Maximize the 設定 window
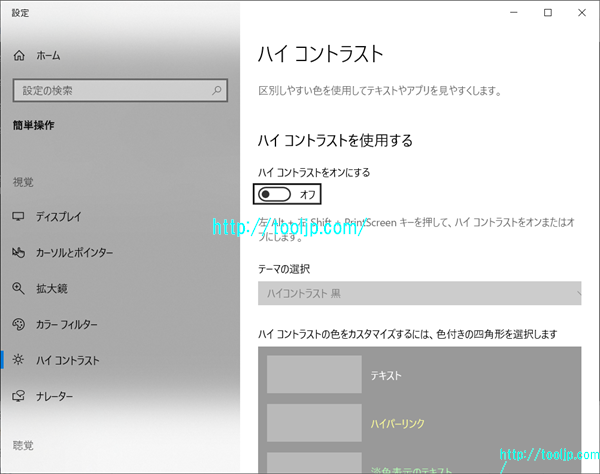The height and width of the screenshot is (474, 600). 548,13
